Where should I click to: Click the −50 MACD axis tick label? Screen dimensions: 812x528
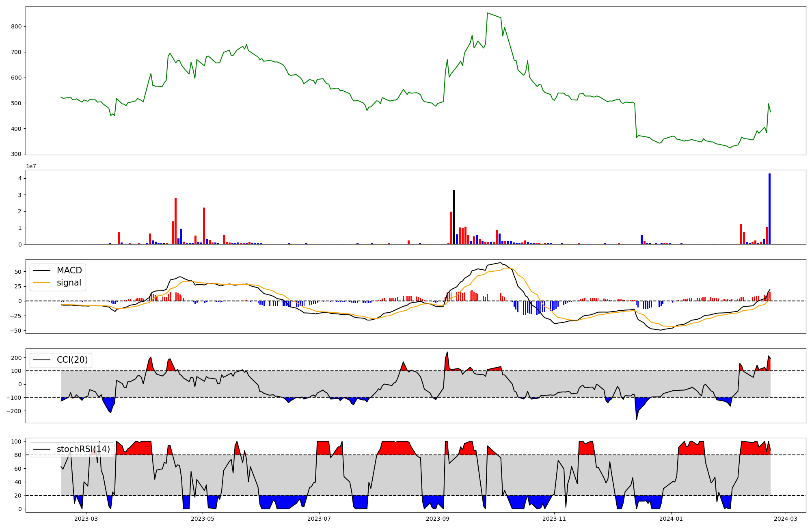click(x=16, y=331)
